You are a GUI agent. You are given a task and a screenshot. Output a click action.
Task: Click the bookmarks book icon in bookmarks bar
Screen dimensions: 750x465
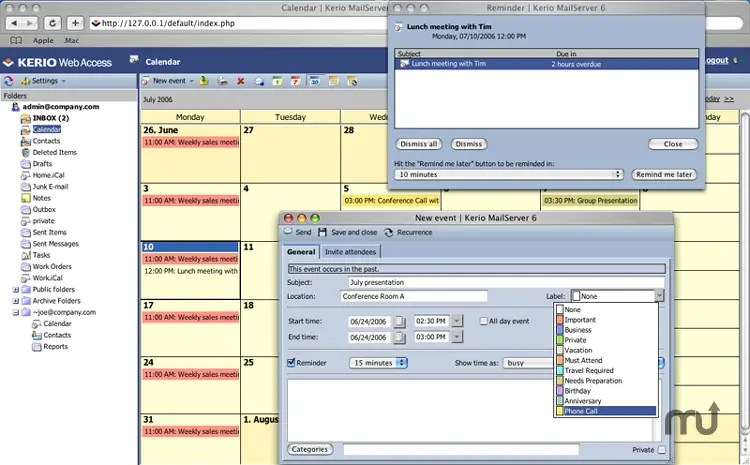pos(16,41)
